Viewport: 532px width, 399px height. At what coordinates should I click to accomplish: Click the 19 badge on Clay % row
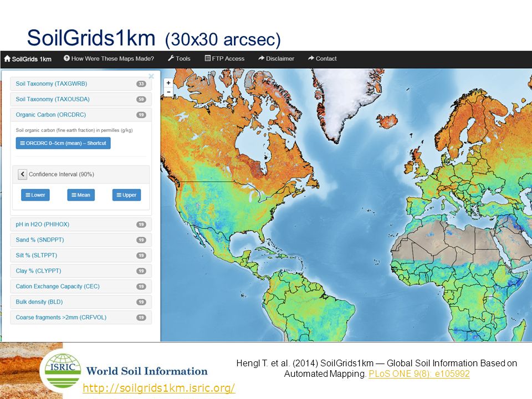pyautogui.click(x=141, y=271)
